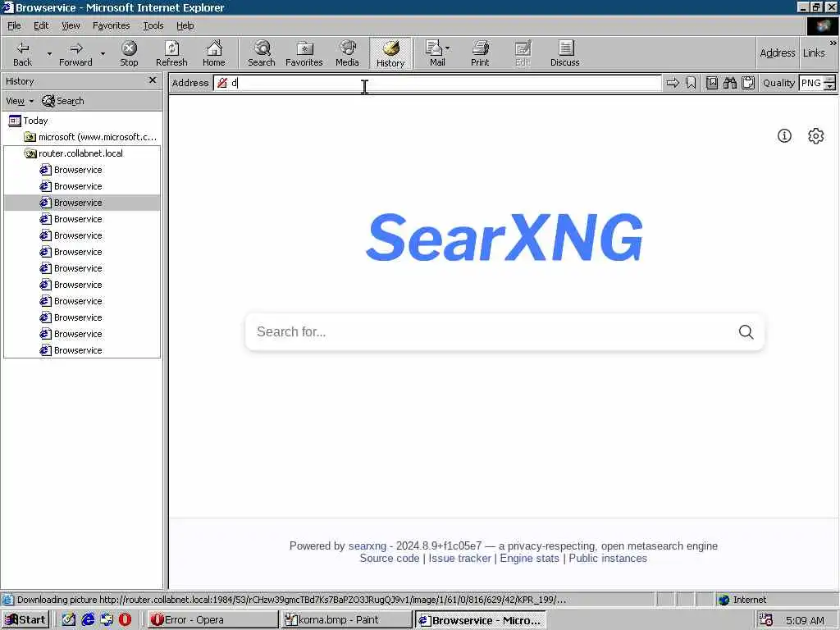Go to the Home page
The height and width of the screenshot is (630, 840).
tap(214, 53)
